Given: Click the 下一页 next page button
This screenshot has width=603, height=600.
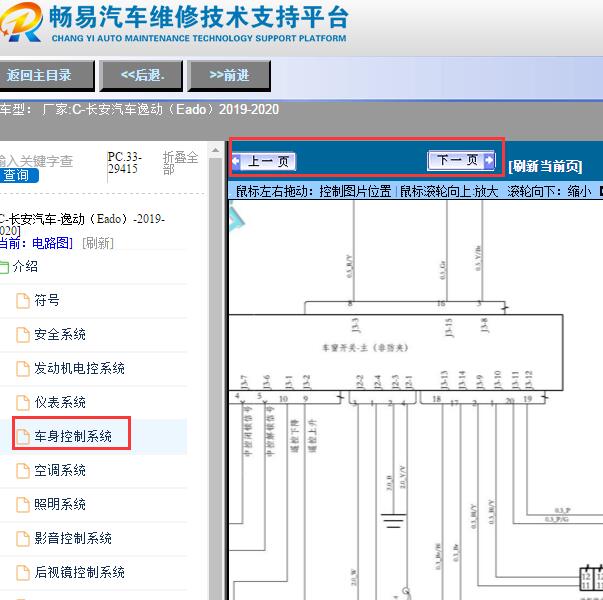Looking at the screenshot, I should (461, 160).
